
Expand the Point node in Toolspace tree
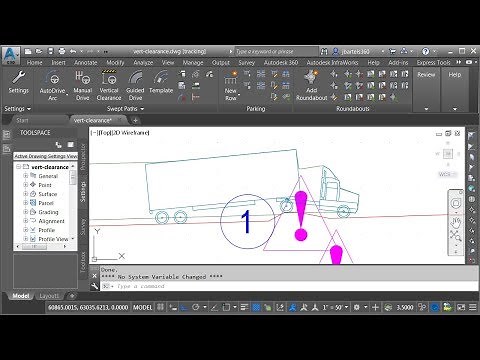26,185
